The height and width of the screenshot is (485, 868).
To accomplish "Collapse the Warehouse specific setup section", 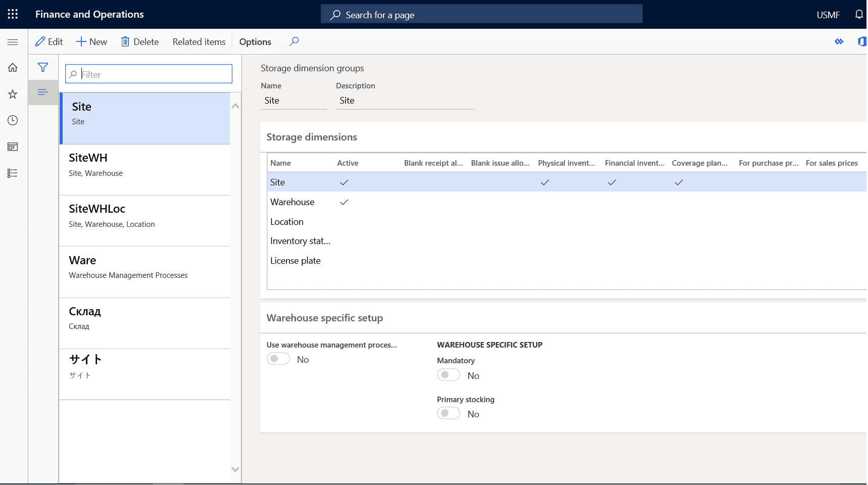I will point(325,318).
